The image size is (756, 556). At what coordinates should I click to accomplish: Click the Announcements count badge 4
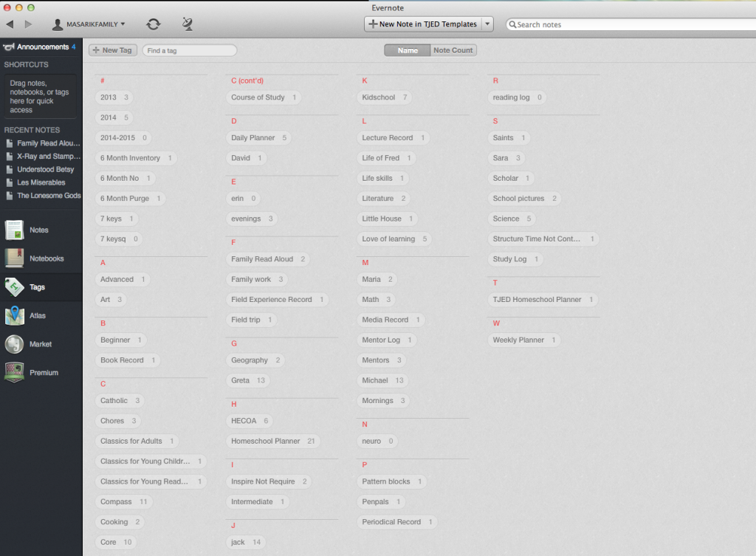click(x=74, y=47)
